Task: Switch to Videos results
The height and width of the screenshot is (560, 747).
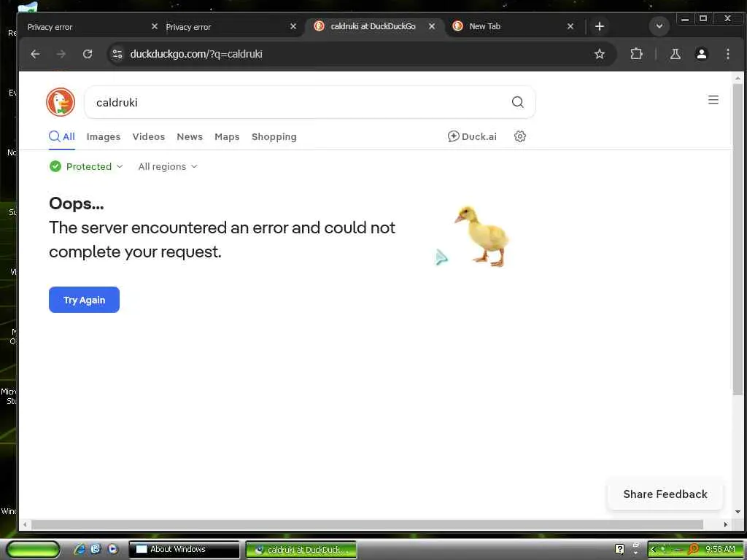Action: tap(149, 136)
